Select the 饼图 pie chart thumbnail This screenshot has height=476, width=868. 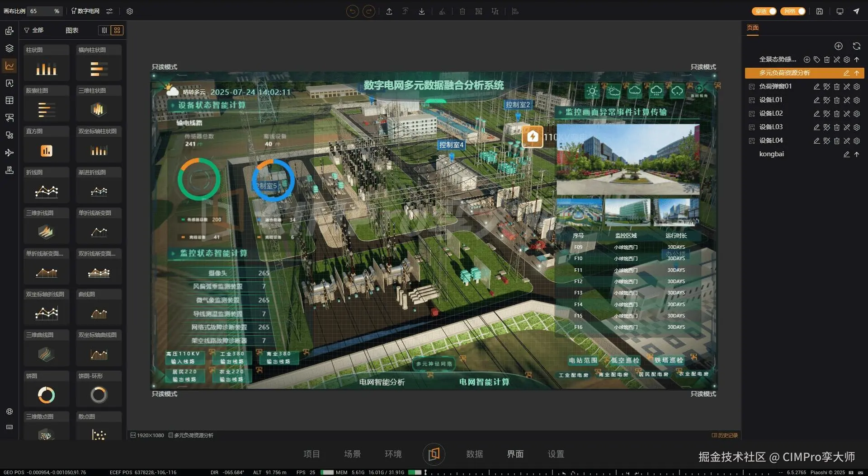[x=47, y=389]
